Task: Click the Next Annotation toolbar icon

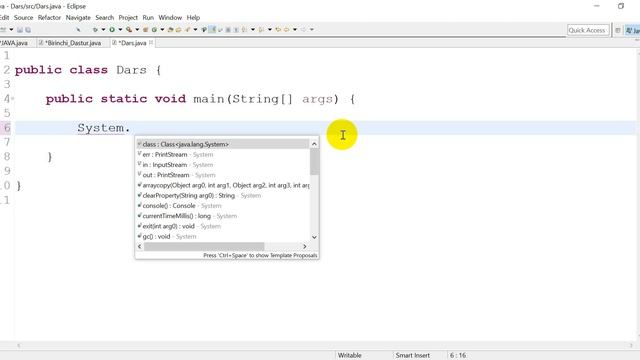Action: tap(244, 30)
